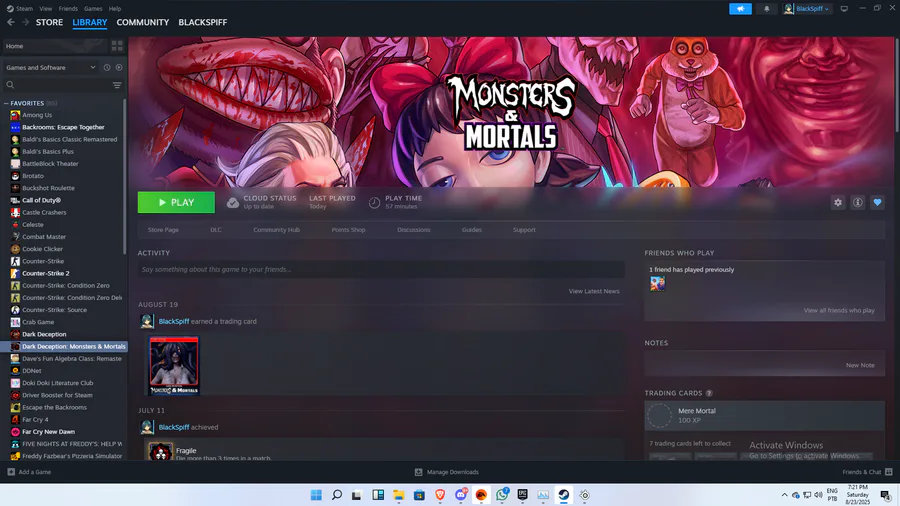Open the Fragile achievement icon

(160, 451)
